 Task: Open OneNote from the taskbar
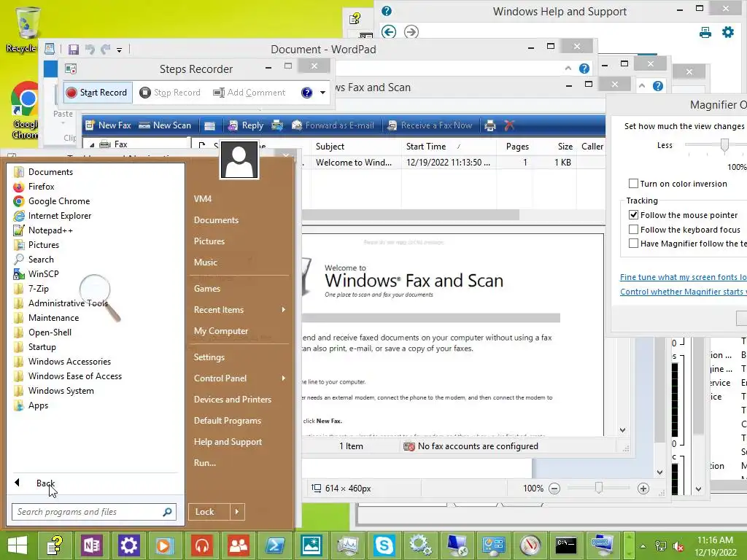(x=92, y=545)
